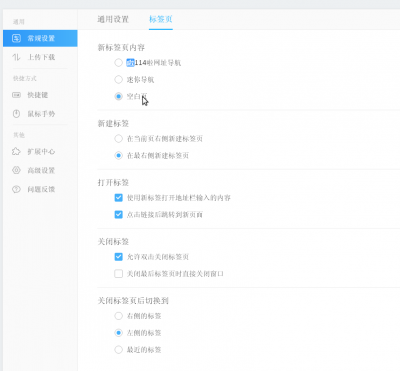This screenshot has width=400, height=371.
Task: Click the 常规设置 sidebar icon
Action: pos(16,38)
